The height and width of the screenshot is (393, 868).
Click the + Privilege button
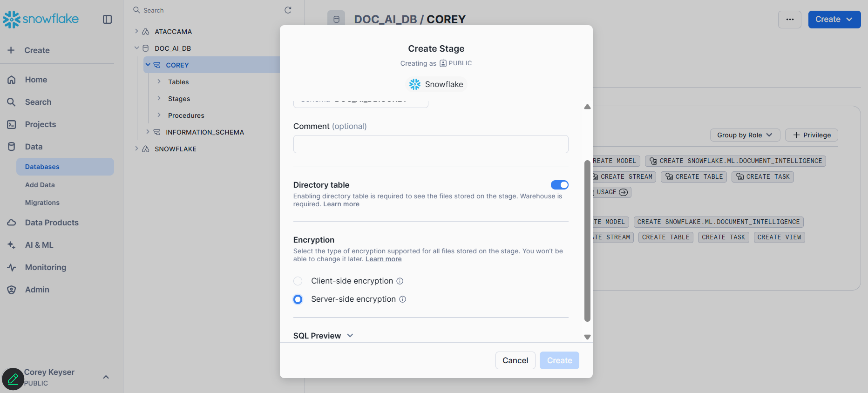click(x=811, y=135)
